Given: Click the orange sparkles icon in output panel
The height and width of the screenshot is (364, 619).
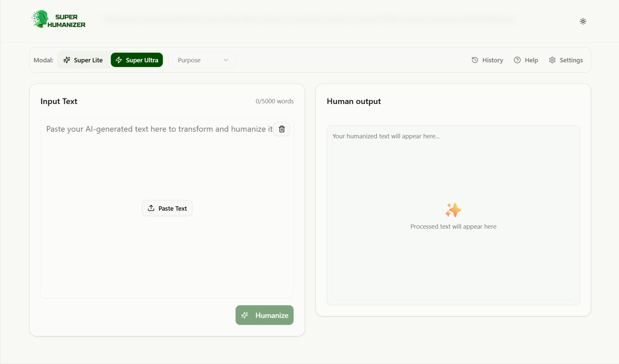Looking at the screenshot, I should [x=453, y=210].
